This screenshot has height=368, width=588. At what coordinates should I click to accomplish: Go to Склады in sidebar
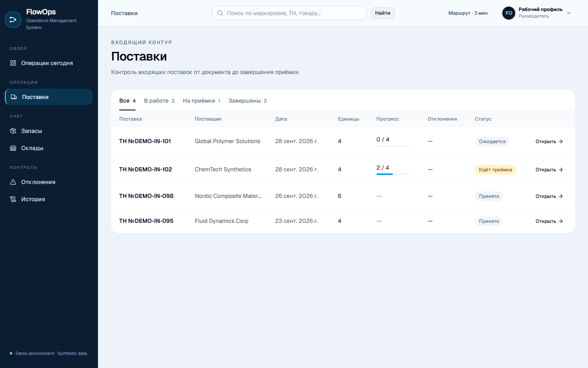(49, 148)
